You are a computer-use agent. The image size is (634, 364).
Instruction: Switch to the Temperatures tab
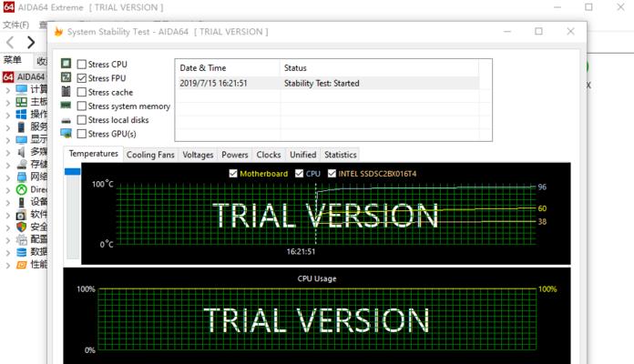94,154
